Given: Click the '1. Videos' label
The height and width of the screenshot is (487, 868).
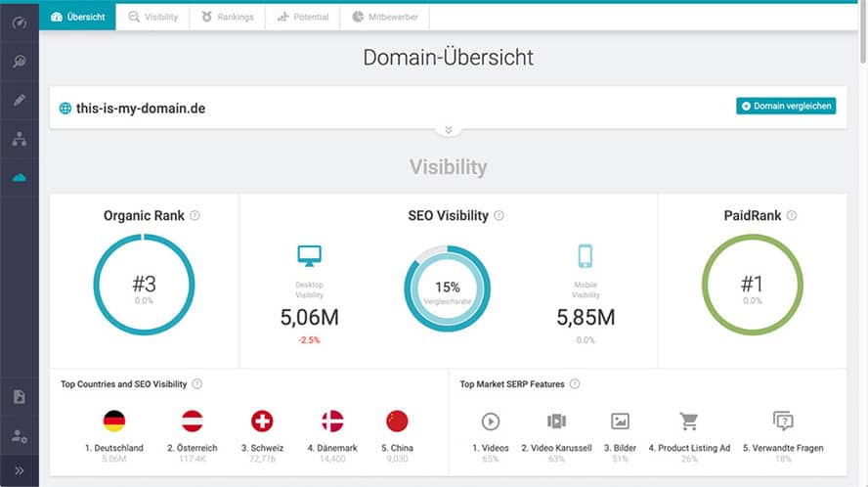Looking at the screenshot, I should (491, 448).
